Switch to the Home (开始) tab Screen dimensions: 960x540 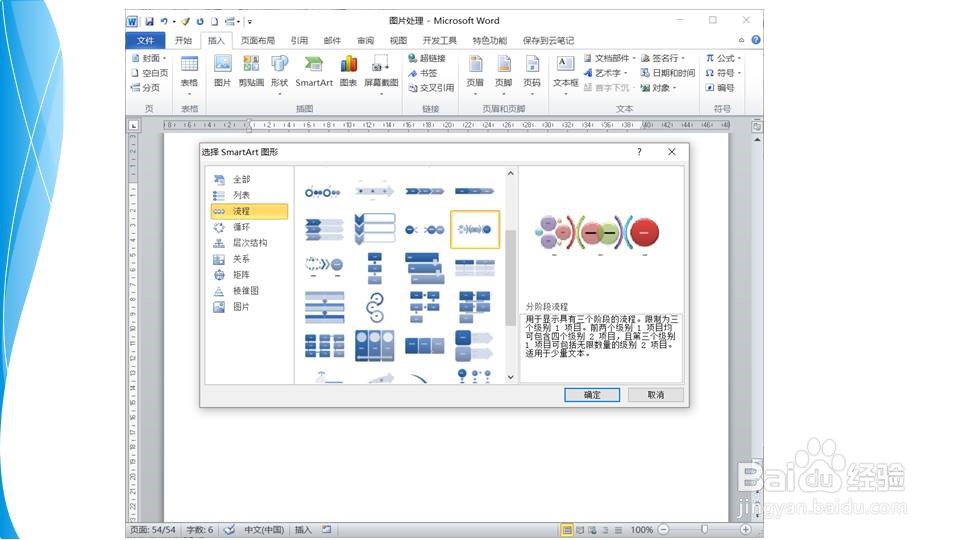(x=183, y=40)
